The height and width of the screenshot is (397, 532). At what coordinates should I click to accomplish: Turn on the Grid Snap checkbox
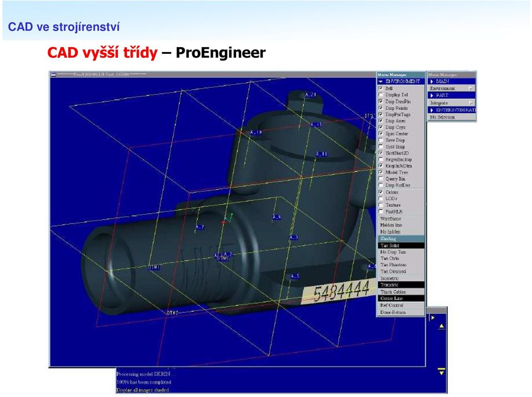[381, 146]
